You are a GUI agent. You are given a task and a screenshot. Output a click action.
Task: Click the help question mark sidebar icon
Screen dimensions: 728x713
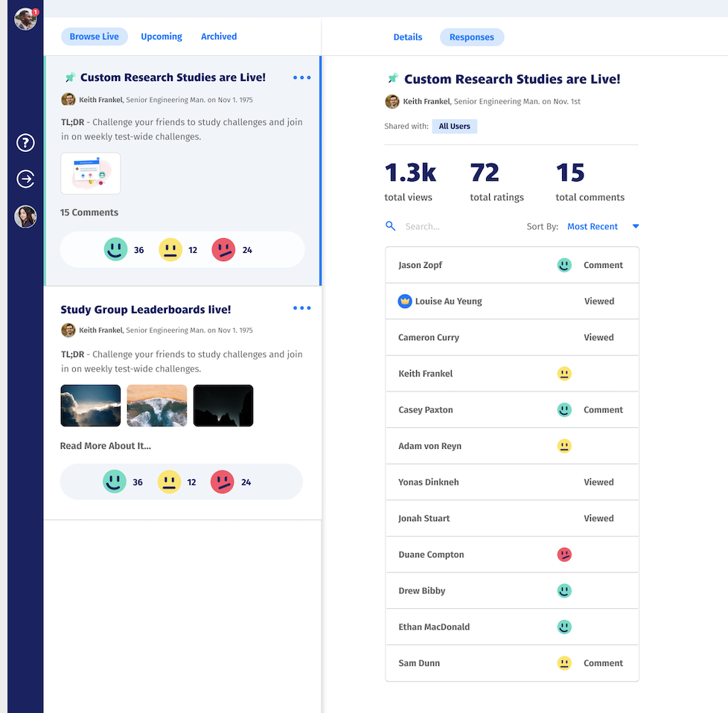point(25,143)
